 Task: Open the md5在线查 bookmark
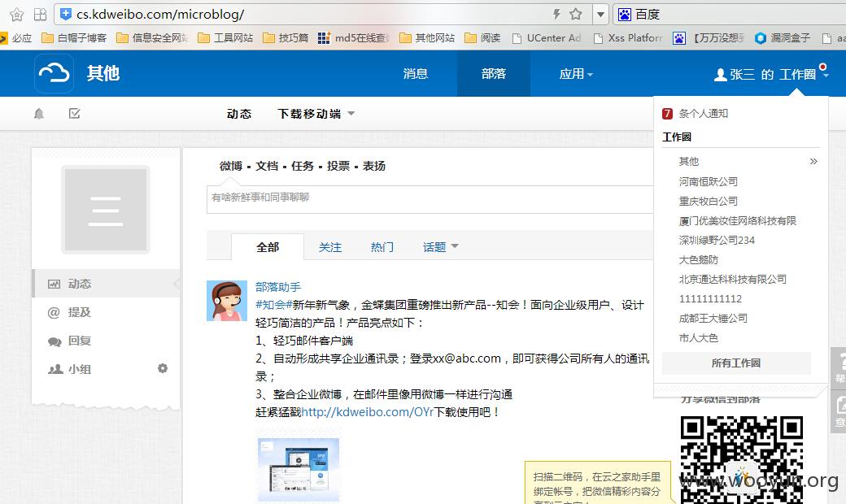353,37
